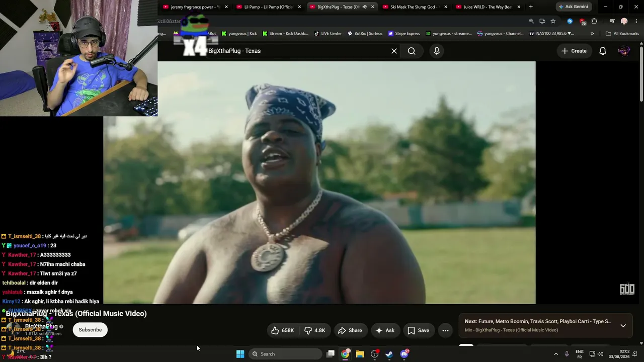Open the NAS100 bookmark
Screen dimensions: 644x362
click(x=551, y=34)
